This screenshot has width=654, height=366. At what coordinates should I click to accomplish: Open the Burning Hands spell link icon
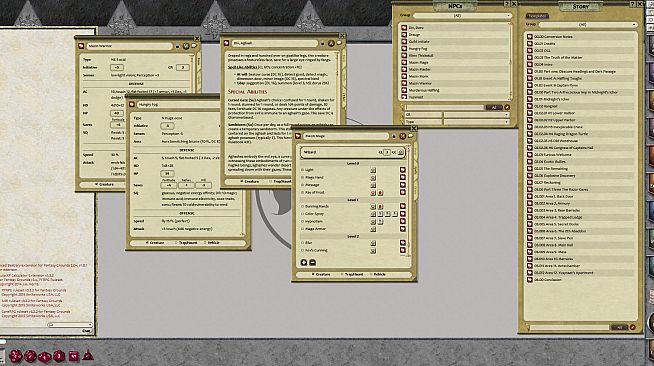pos(402,206)
